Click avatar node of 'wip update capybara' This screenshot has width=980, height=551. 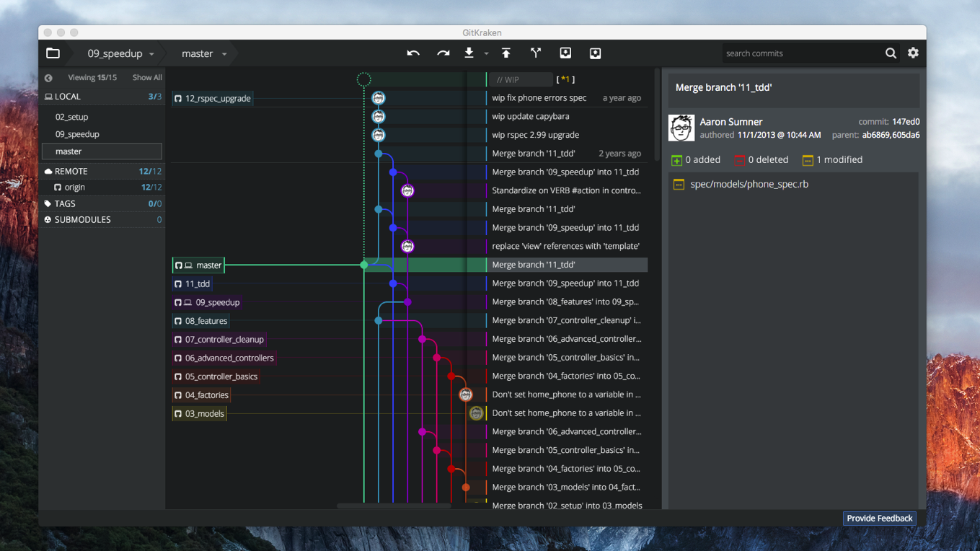coord(379,117)
